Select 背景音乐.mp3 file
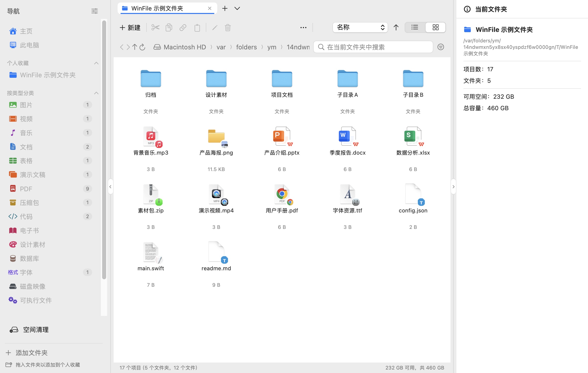The width and height of the screenshot is (588, 373). point(151,149)
